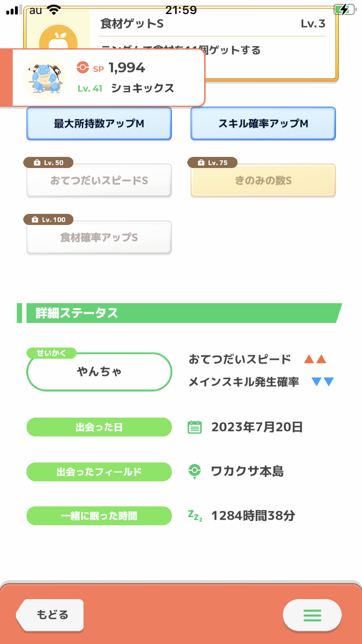
Task: Select 最大所持数アップM sub skill
Action: (99, 123)
